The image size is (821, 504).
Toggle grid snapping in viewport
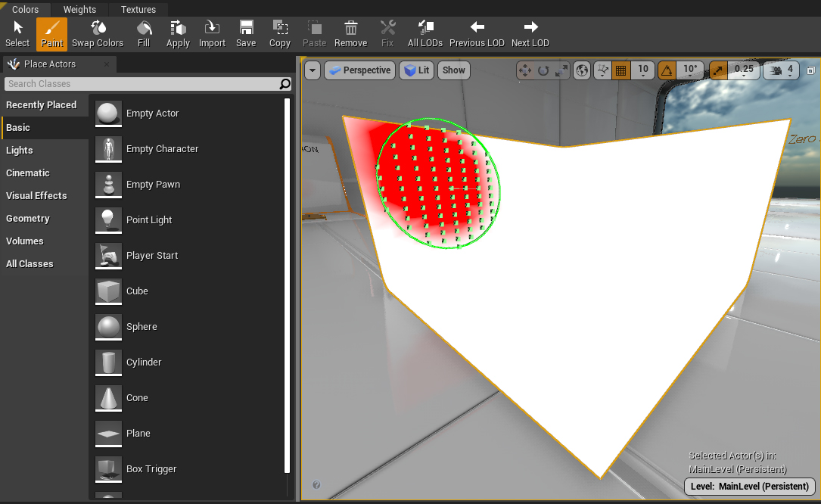pyautogui.click(x=620, y=70)
